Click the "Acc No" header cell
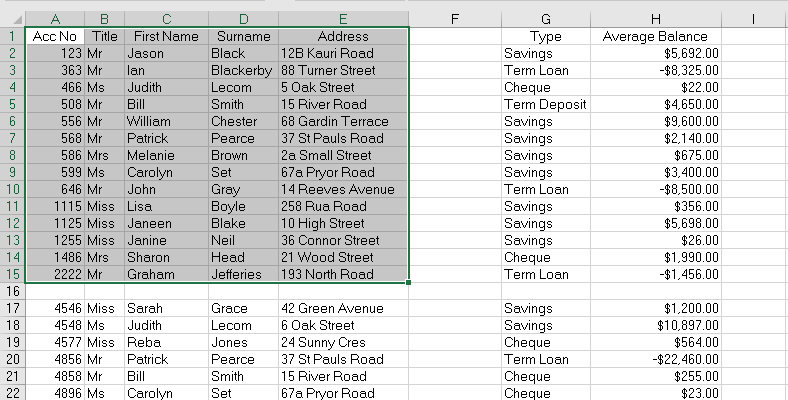Viewport: 788px width, 400px height. 55,36
